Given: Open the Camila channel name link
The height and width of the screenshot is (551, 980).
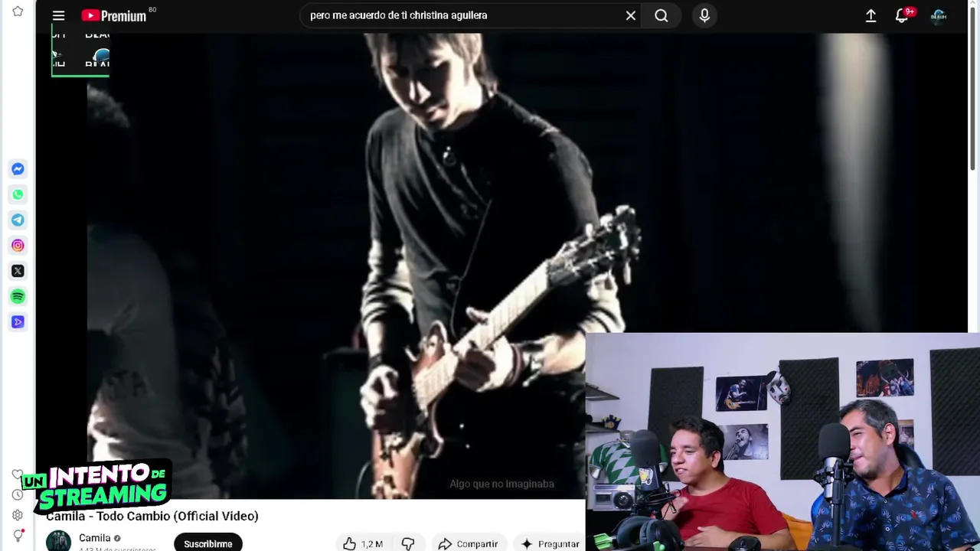Looking at the screenshot, I should [x=95, y=538].
